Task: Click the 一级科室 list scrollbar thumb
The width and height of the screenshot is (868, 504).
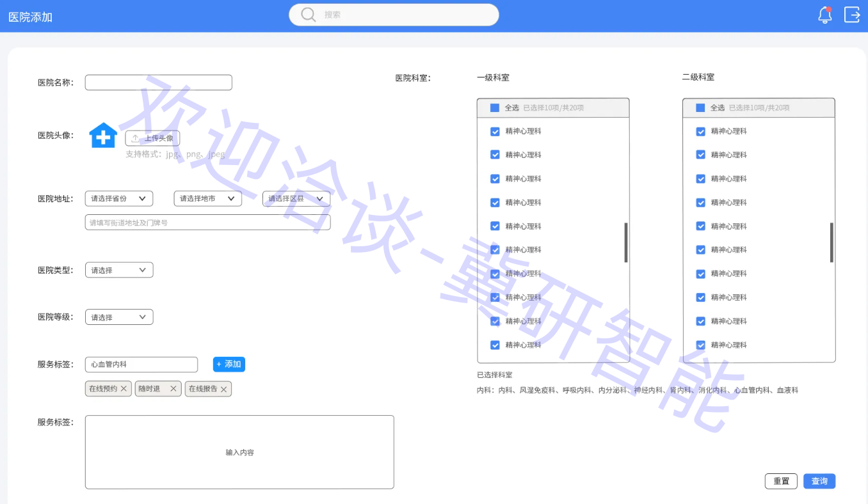Action: [626, 242]
